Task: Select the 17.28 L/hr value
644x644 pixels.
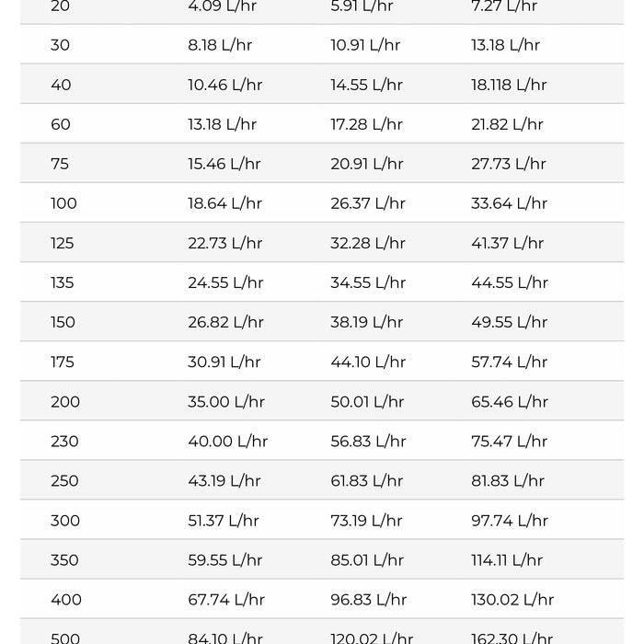Action: pos(366,124)
